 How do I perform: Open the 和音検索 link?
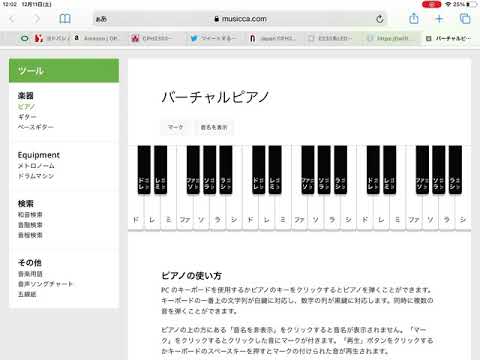pos(30,215)
